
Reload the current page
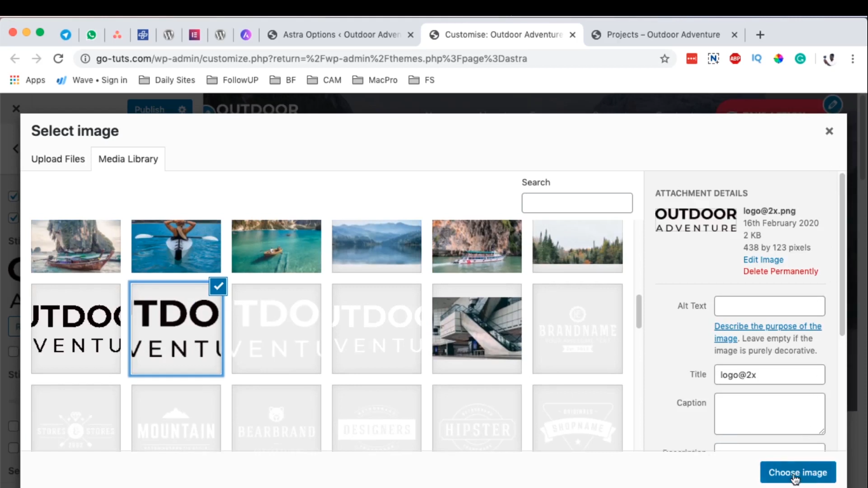[x=58, y=58]
